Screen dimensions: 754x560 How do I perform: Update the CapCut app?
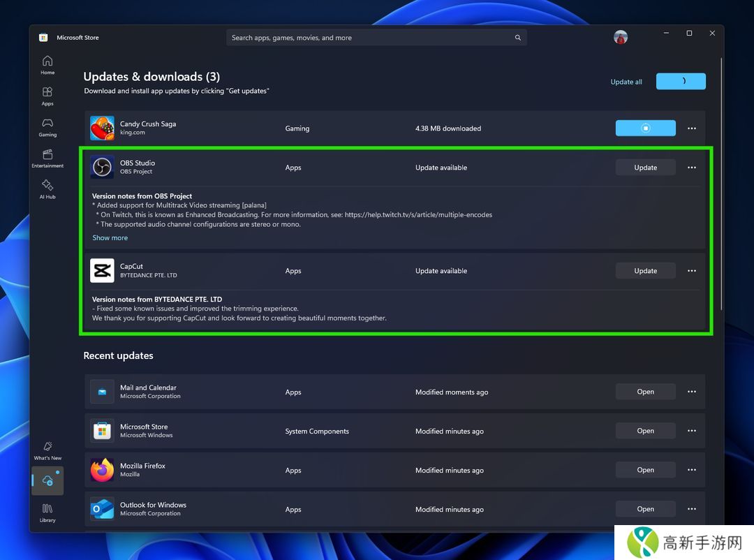pos(645,271)
